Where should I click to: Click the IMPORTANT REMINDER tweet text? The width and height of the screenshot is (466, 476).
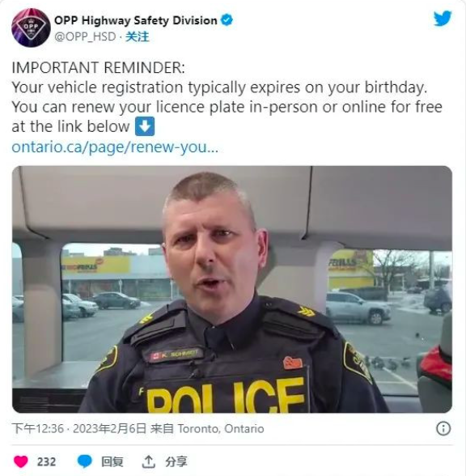tap(98, 67)
